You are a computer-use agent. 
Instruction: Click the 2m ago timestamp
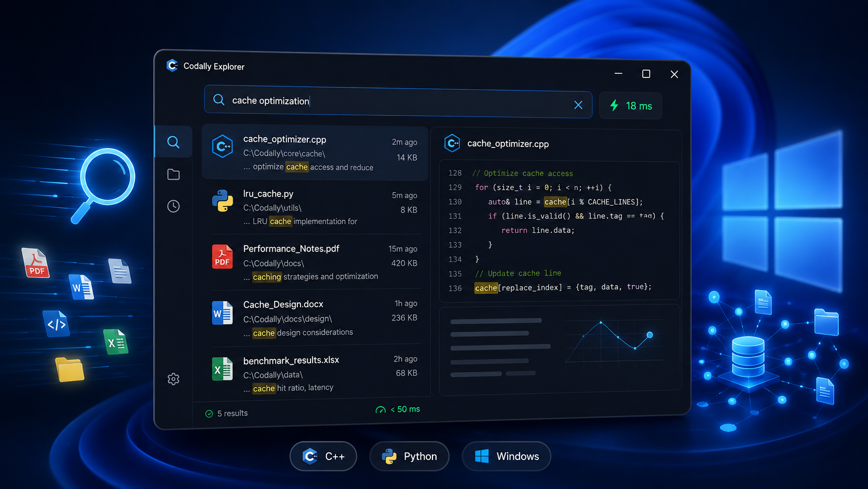pos(404,142)
